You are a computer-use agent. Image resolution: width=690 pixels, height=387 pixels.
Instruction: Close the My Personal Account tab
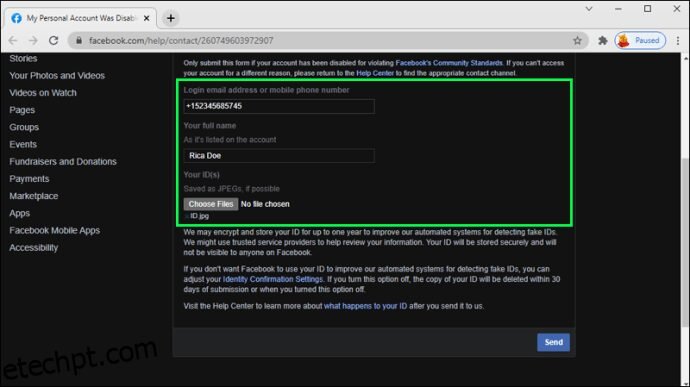pos(147,18)
